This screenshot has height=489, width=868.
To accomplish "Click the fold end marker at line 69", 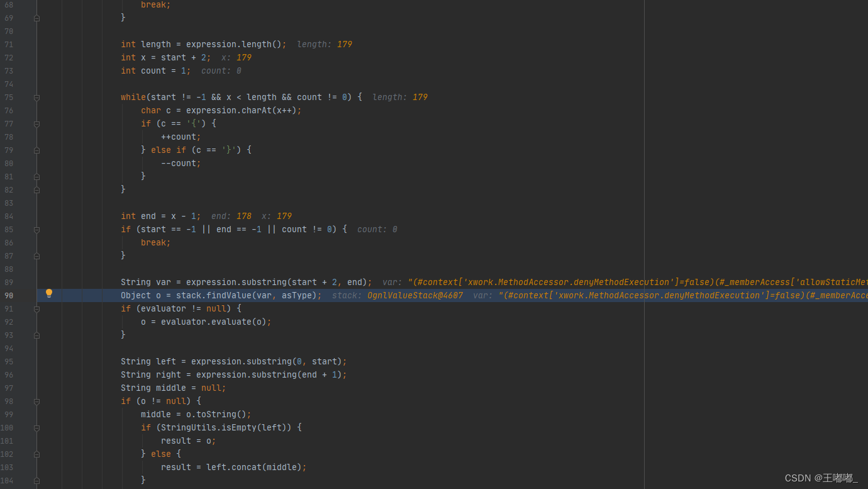I will click(36, 18).
